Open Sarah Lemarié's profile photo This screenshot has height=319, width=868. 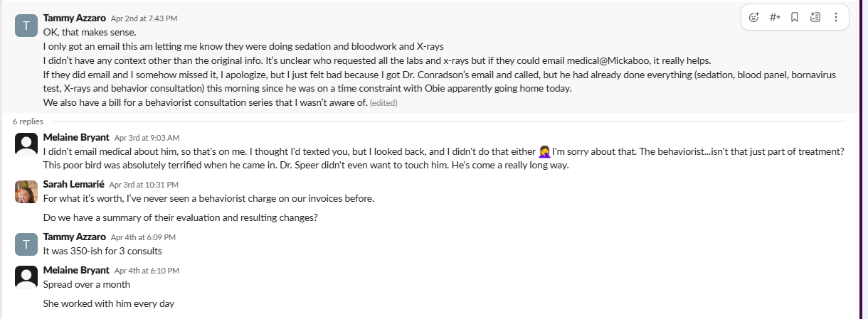coord(26,191)
